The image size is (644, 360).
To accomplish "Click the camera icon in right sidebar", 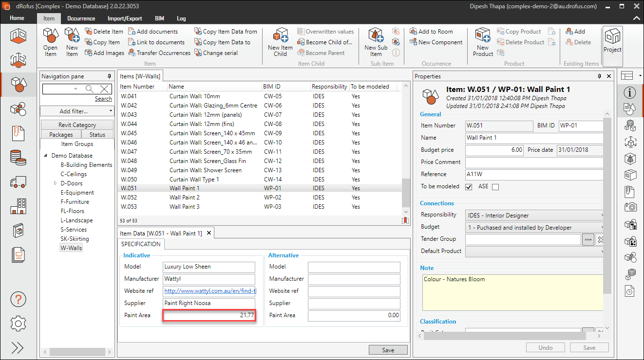I will (x=631, y=207).
